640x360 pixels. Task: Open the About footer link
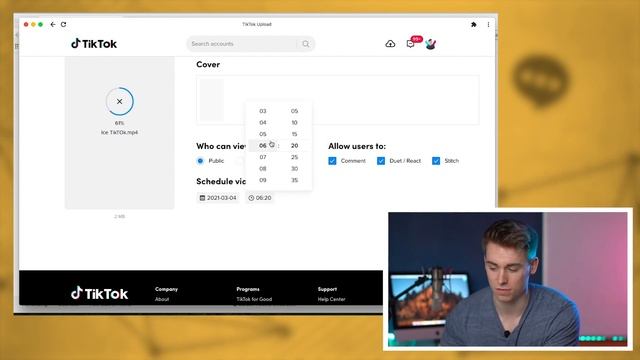pos(162,299)
